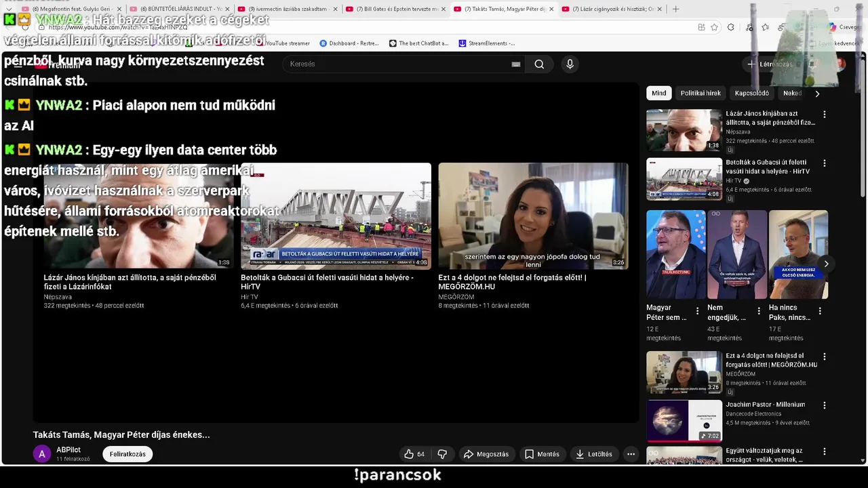Open the on-screen keyboard icon in search box
Image resolution: width=868 pixels, height=488 pixels.
[x=516, y=64]
